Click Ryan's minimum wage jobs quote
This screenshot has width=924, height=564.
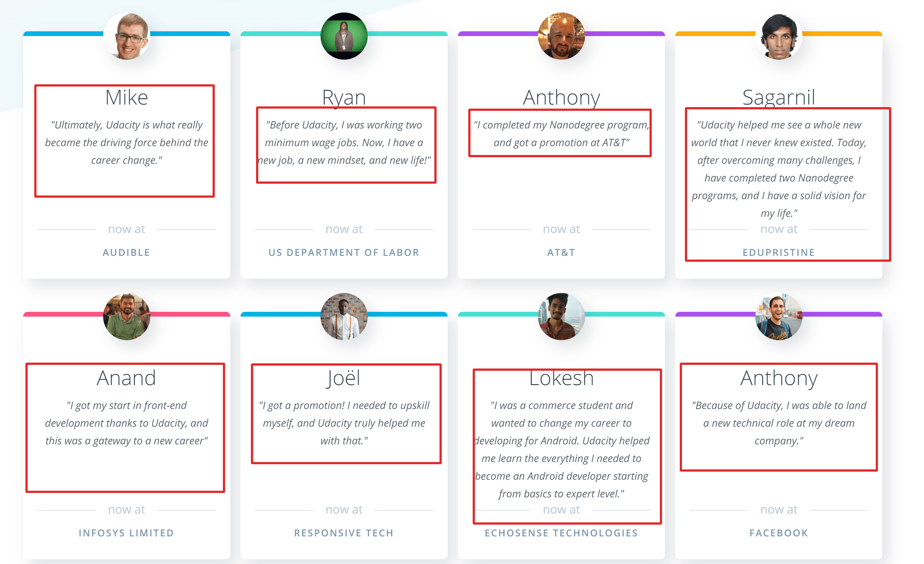click(344, 143)
